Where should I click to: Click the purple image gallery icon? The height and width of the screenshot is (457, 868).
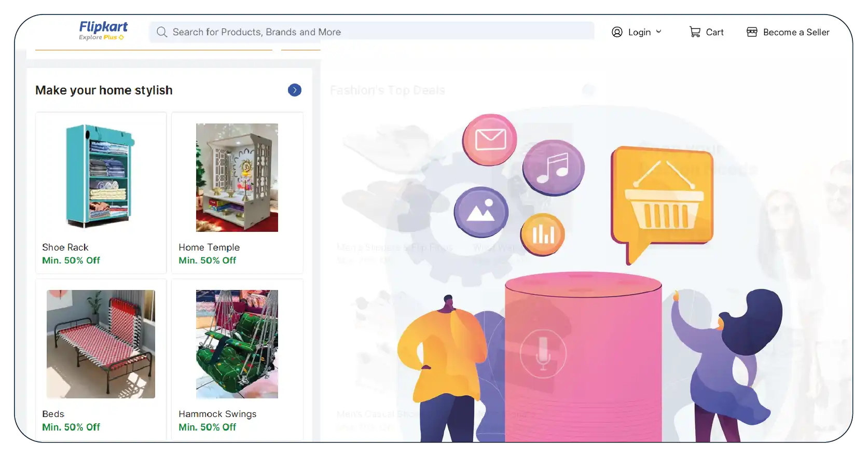pyautogui.click(x=481, y=212)
